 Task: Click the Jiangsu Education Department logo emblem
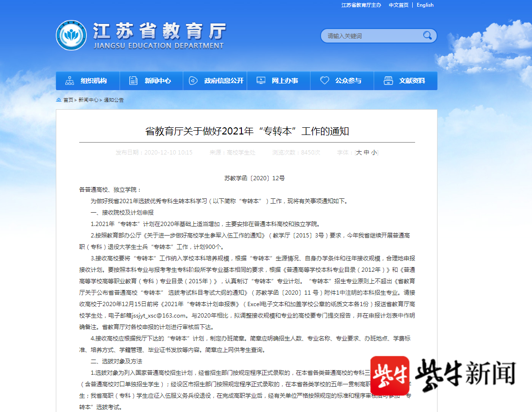pos(71,35)
